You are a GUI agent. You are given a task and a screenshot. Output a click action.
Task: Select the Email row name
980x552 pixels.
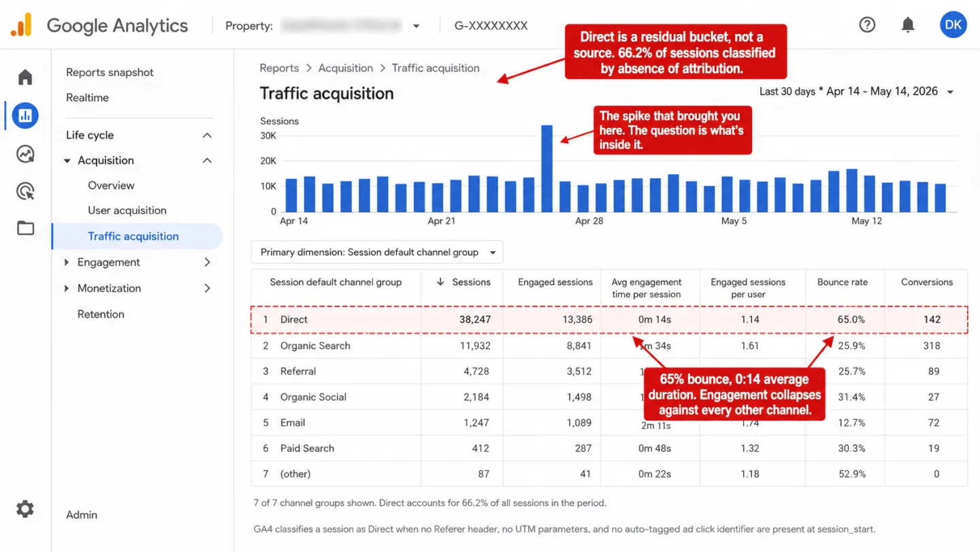293,422
